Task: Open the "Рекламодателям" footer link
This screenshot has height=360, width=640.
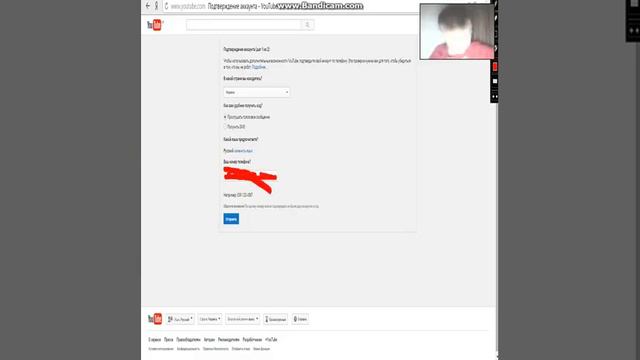Action: click(x=229, y=340)
